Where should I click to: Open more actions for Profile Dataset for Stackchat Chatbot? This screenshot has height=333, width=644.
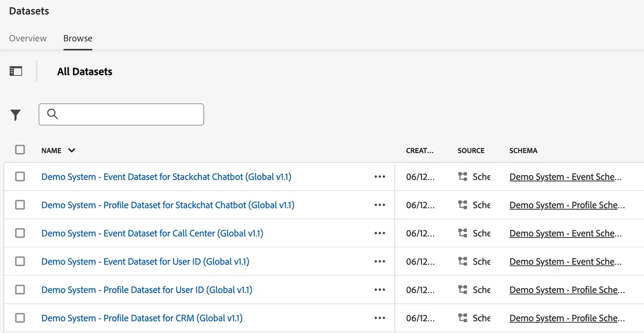380,205
